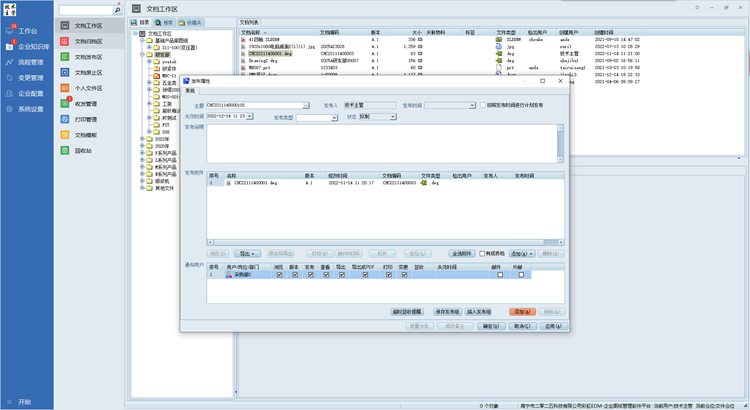Open the 发布类型 dropdown
The image size is (750, 410).
317,117
